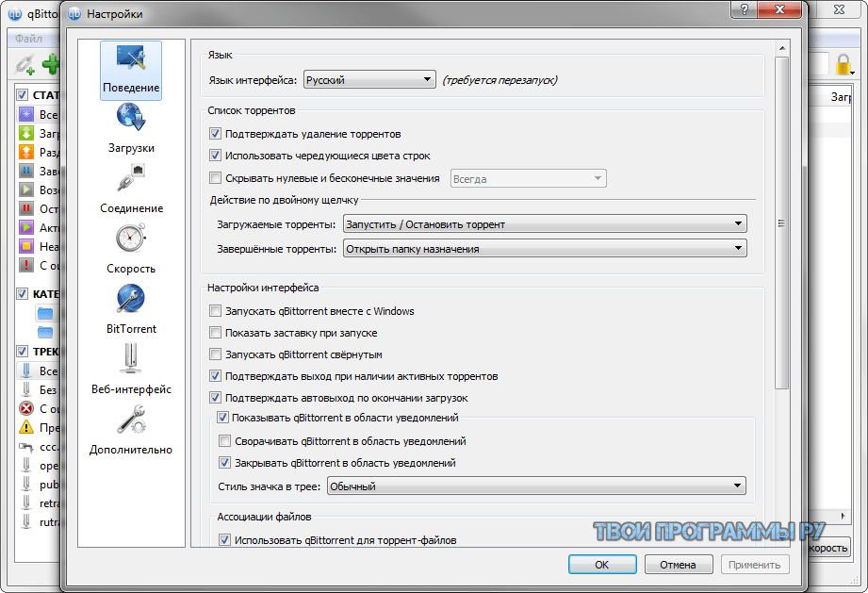Click the red X tracker error filter icon
The height and width of the screenshot is (593, 868).
pyautogui.click(x=26, y=408)
